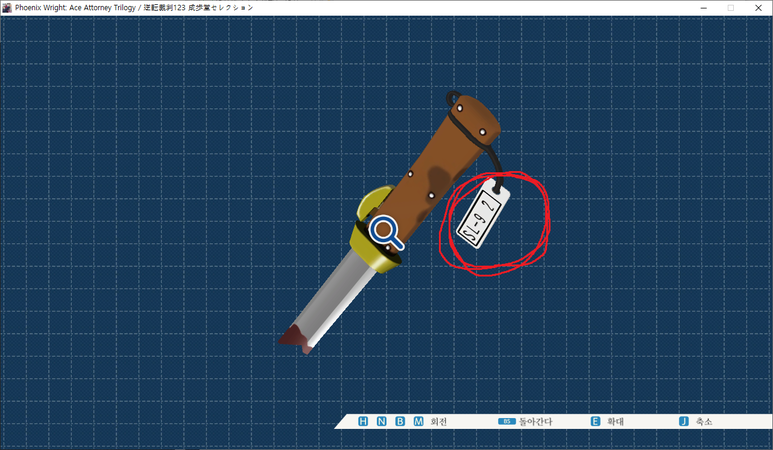Click the B key rotation icon
Viewport: 773px width, 450px height.
pyautogui.click(x=400, y=421)
